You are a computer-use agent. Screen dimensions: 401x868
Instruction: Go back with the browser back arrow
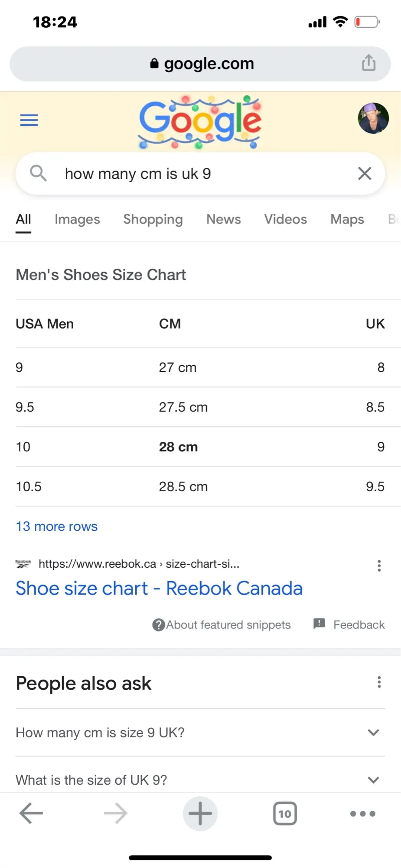coord(31,813)
